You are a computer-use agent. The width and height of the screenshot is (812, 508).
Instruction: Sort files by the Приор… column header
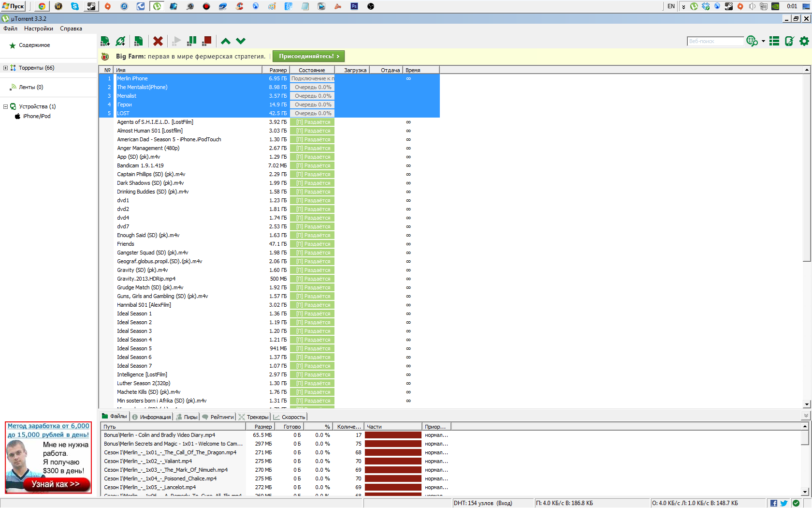point(437,427)
